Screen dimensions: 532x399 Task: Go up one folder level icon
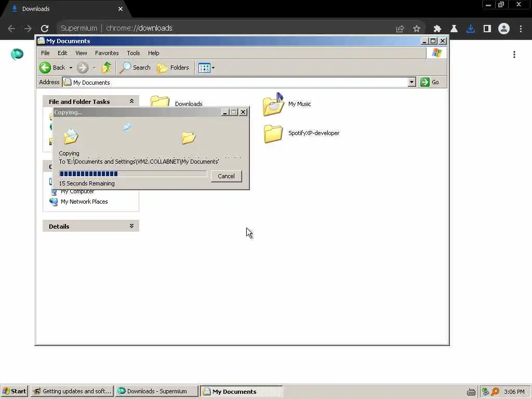click(107, 68)
